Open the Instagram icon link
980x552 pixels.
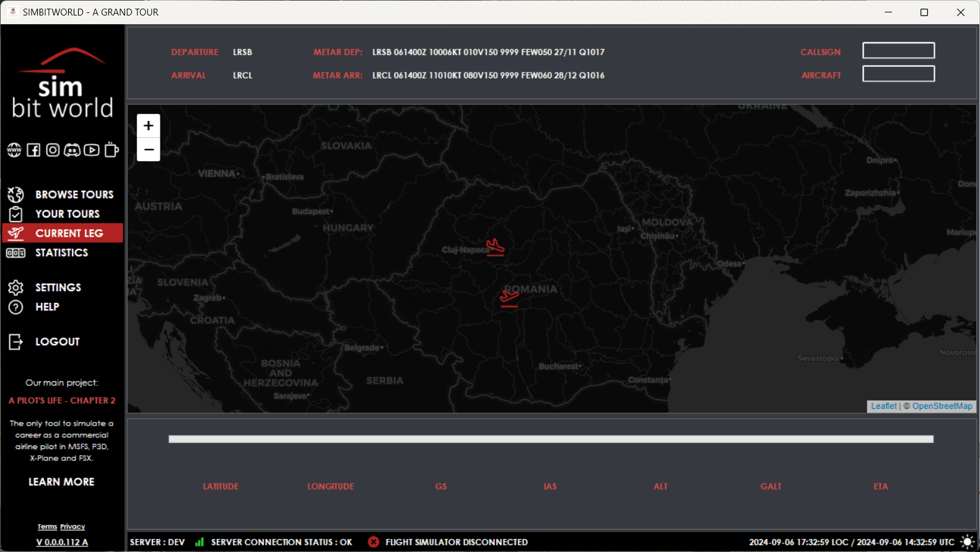tap(53, 150)
